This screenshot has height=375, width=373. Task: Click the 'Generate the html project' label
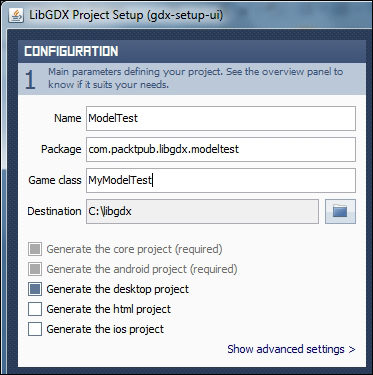[109, 309]
